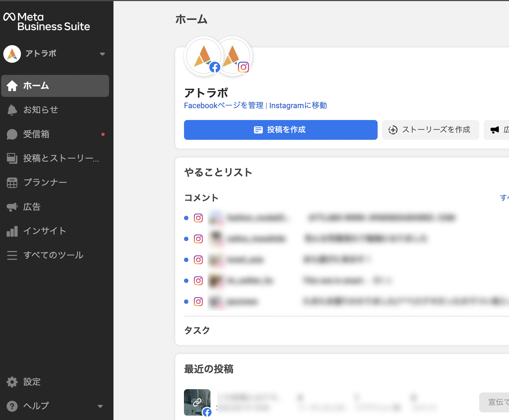Open the fifth blurred comment row

coord(346,302)
